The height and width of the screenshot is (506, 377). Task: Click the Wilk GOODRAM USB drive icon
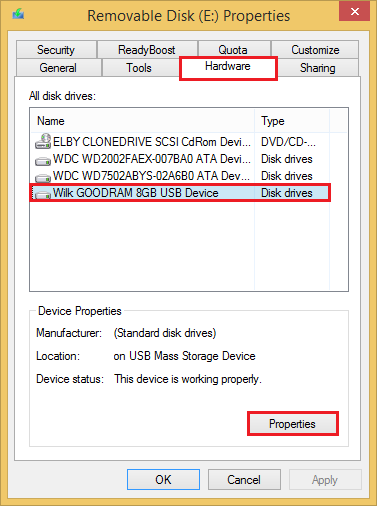(43, 195)
